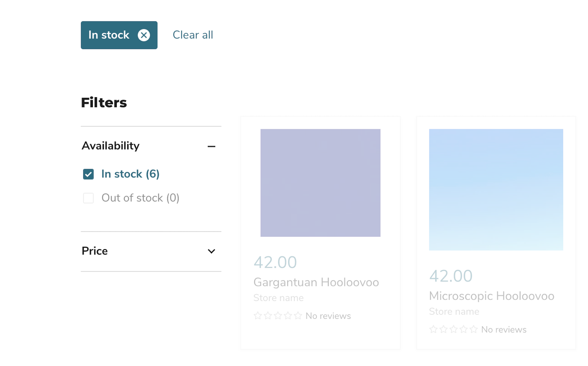Screen dimensions: 588x366
Task: Click the Price section label
Action: (95, 251)
